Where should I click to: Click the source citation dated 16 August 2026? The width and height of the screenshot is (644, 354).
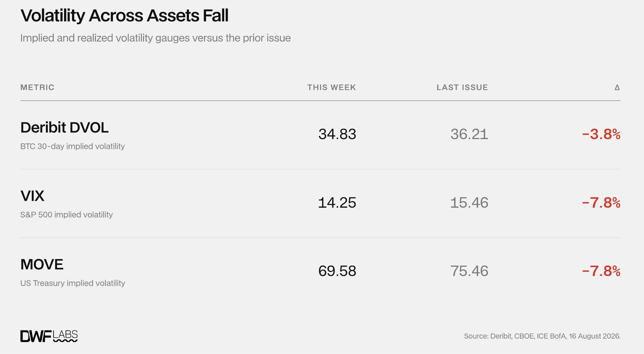tap(542, 336)
